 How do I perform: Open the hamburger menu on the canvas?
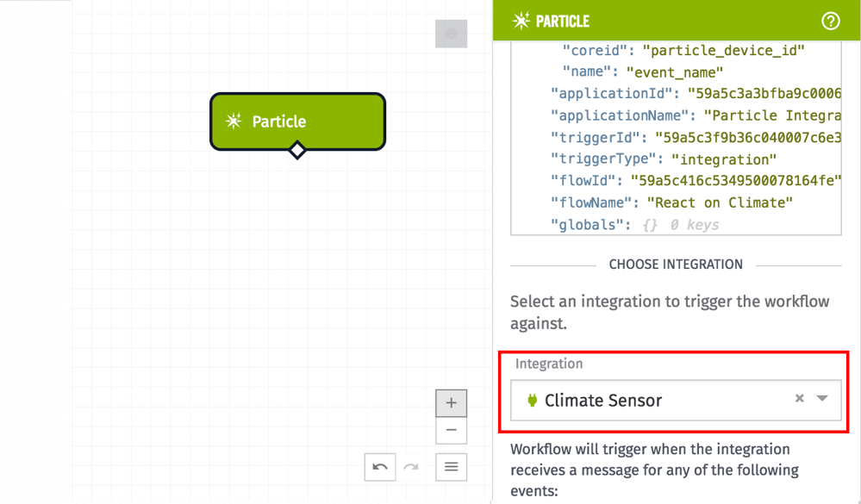pyautogui.click(x=451, y=467)
